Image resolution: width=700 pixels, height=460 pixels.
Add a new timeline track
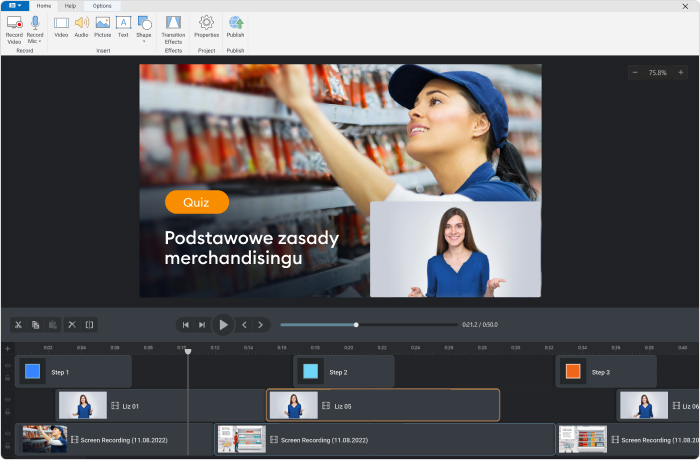(8, 348)
